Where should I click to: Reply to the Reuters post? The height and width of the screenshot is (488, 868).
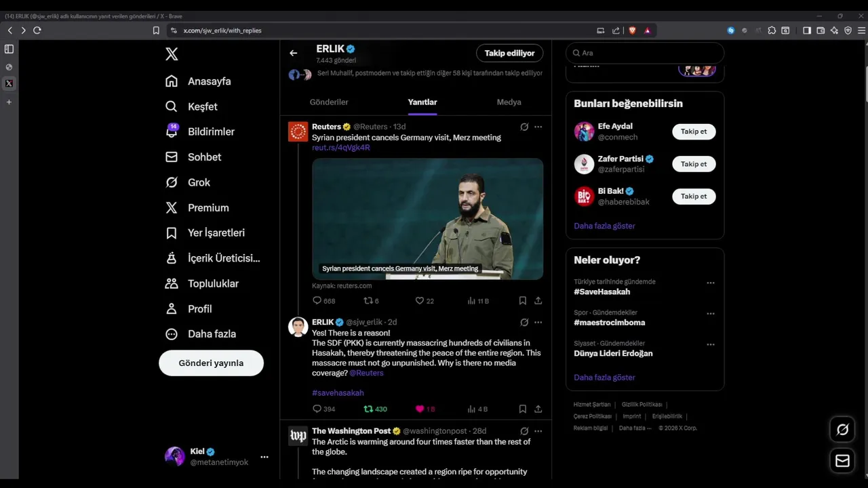click(323, 301)
